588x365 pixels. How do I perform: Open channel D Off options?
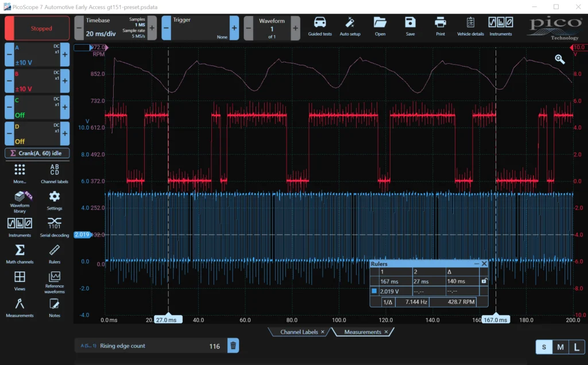37,133
